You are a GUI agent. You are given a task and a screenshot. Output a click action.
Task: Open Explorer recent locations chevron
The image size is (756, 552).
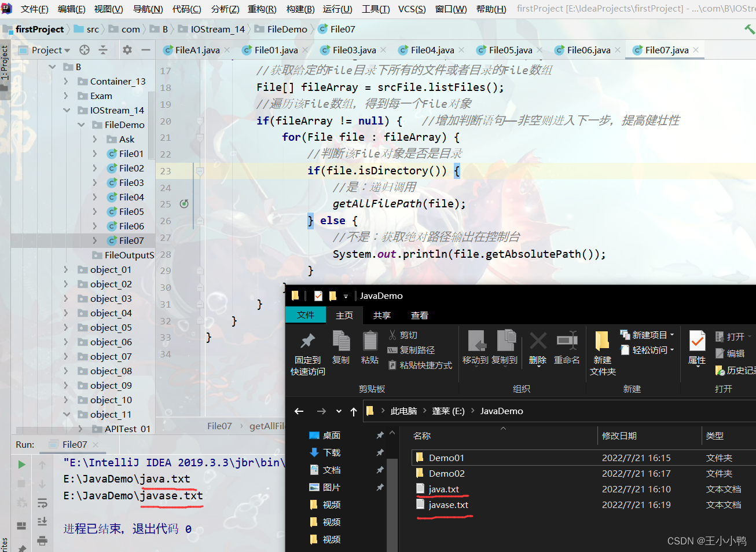point(339,411)
